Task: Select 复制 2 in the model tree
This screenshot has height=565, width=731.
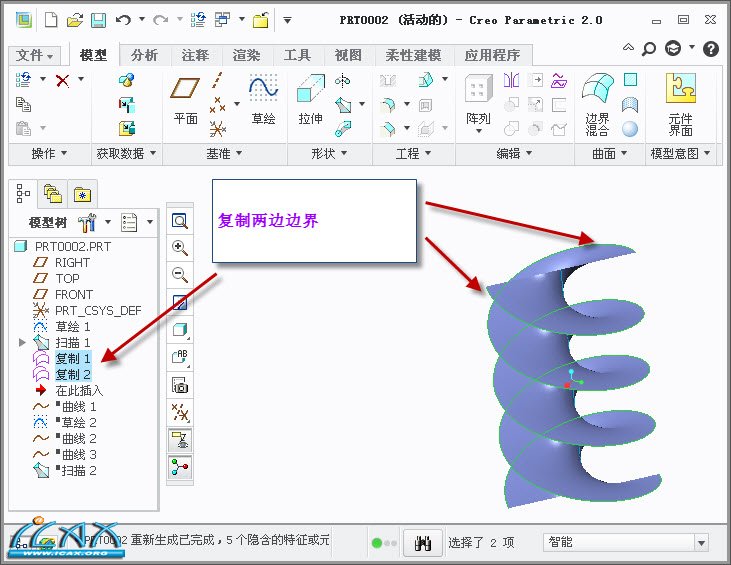Action: point(73,374)
